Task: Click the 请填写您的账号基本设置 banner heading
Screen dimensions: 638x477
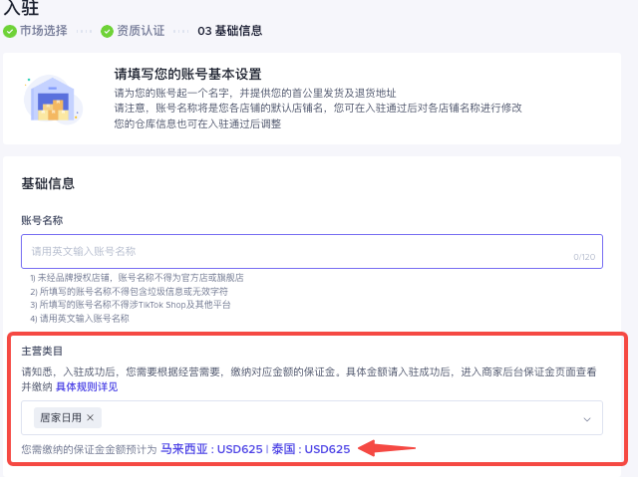Action: (187, 74)
